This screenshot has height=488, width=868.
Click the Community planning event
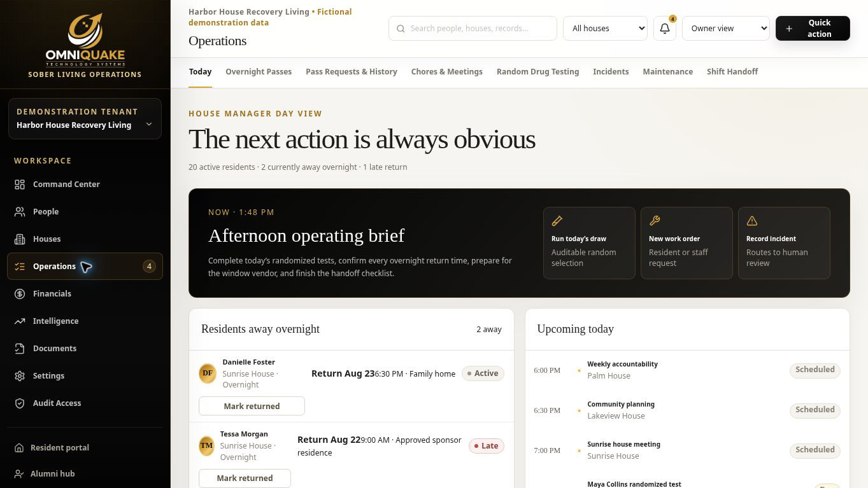687,410
